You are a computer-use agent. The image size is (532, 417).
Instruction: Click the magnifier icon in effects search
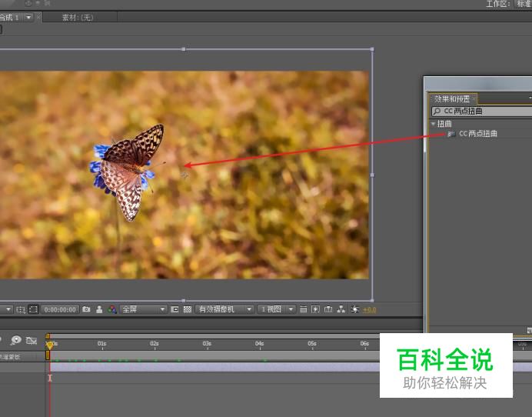437,111
